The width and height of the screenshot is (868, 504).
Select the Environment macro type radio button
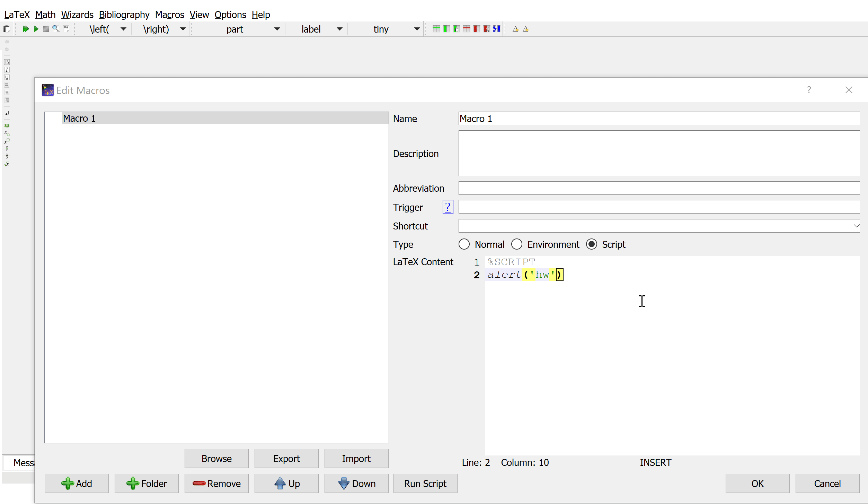516,244
